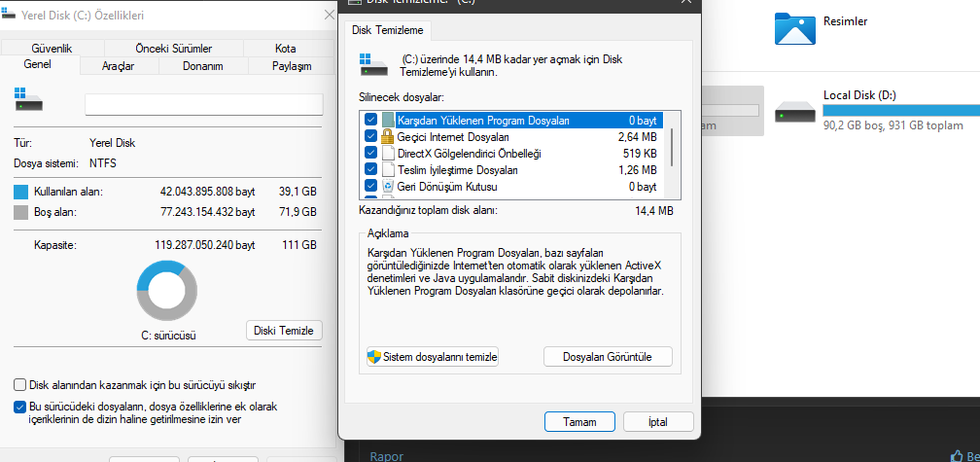Enable compress this drive checkbox
Screen dimensions: 980x462
click(20, 384)
